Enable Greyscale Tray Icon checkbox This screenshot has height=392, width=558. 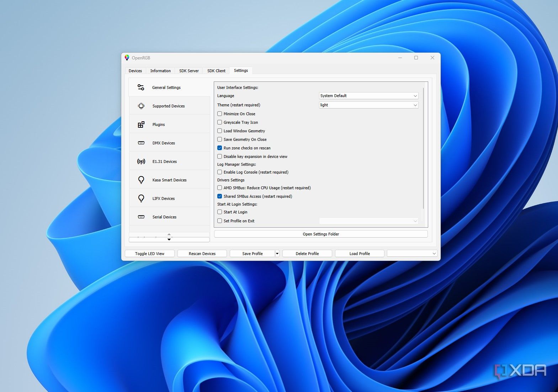point(220,122)
